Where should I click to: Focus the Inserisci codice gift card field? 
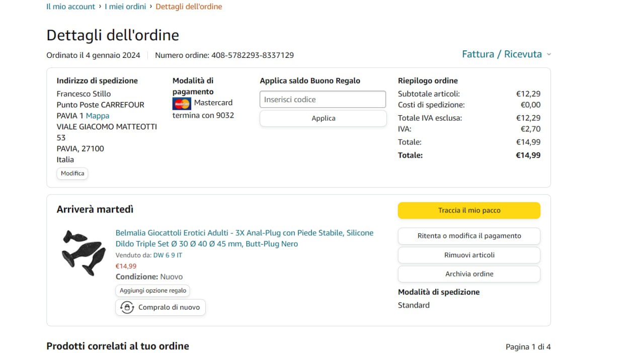323,99
